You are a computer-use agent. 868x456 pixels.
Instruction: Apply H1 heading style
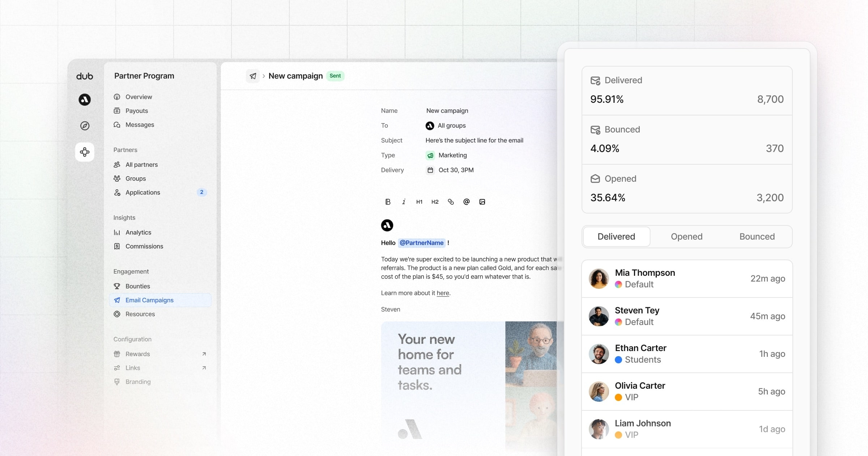pyautogui.click(x=419, y=202)
